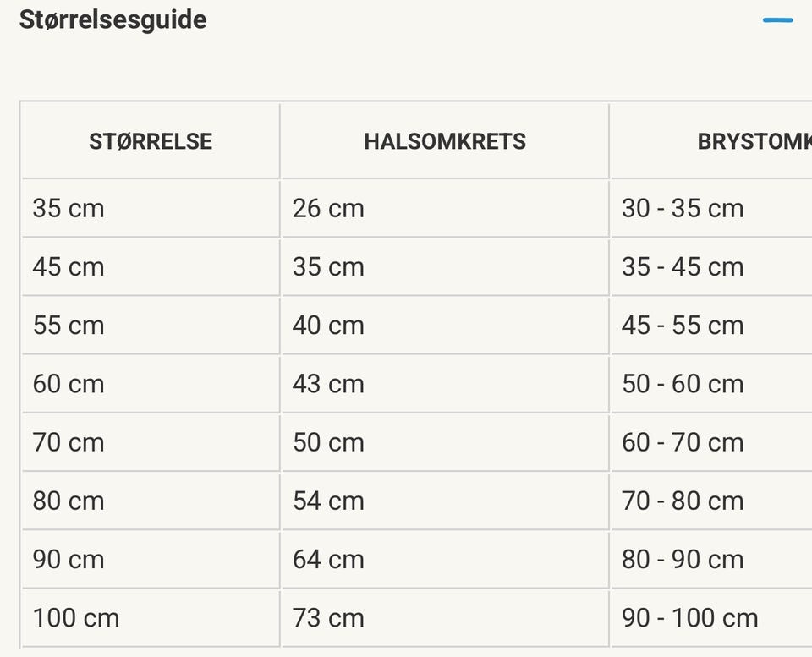
Task: Click the 45 cm size cell
Action: pos(69,266)
